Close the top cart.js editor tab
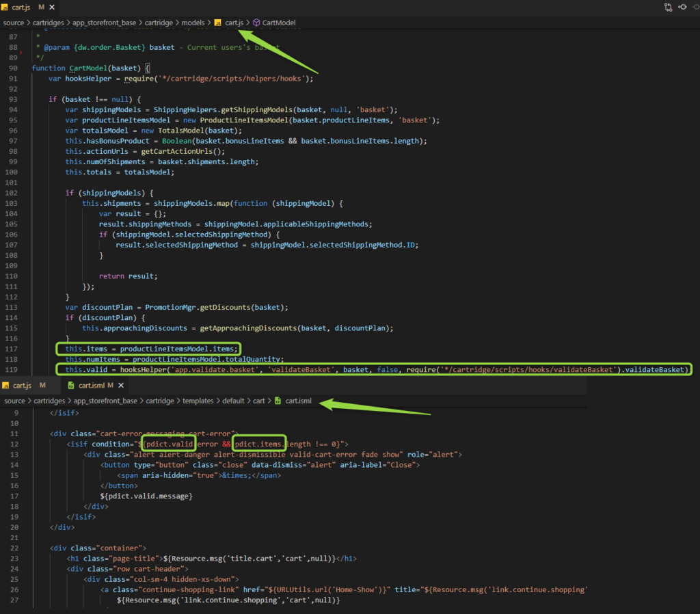 [x=52, y=7]
